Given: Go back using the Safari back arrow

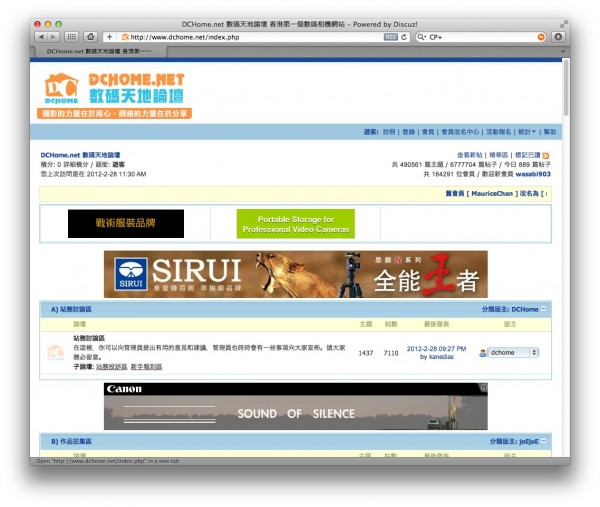Looking at the screenshot, I should point(41,37).
